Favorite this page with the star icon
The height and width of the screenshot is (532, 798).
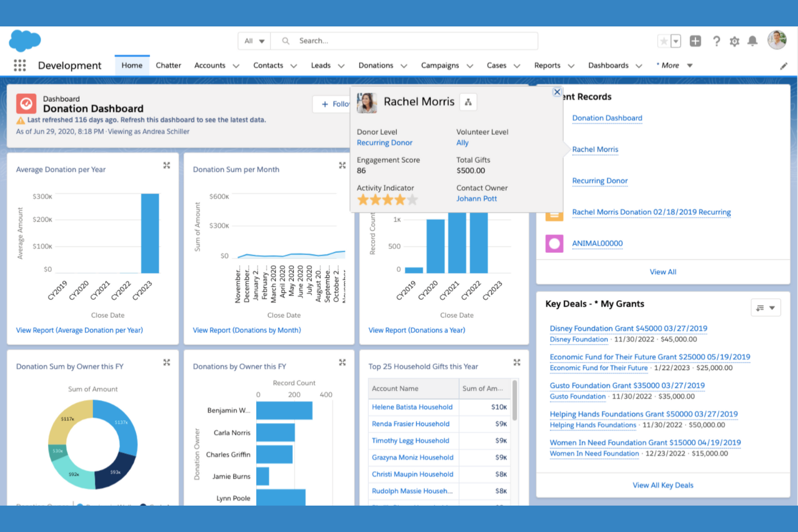pos(663,40)
